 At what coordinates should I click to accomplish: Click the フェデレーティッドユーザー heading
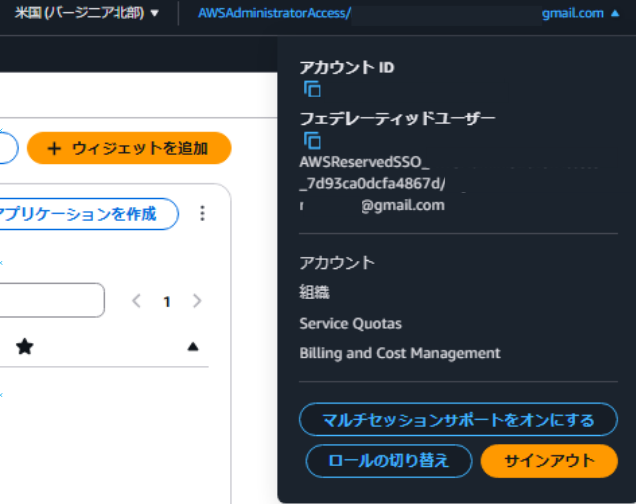pos(398,119)
